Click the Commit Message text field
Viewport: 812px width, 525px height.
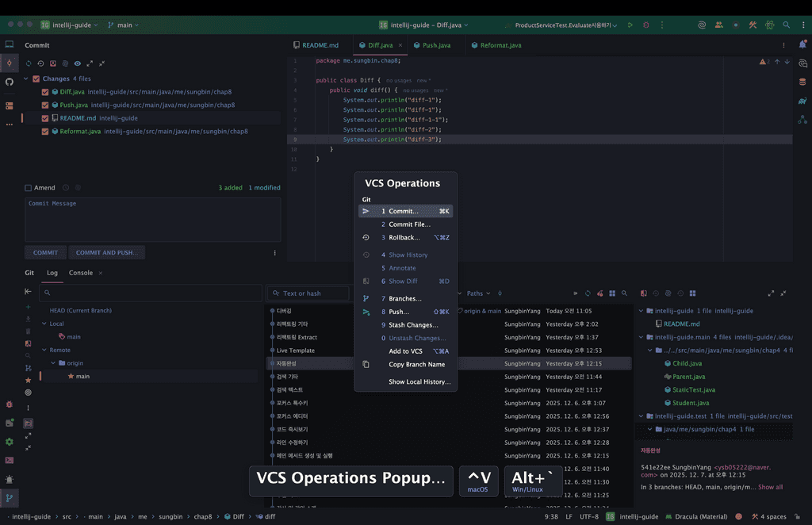[152, 220]
